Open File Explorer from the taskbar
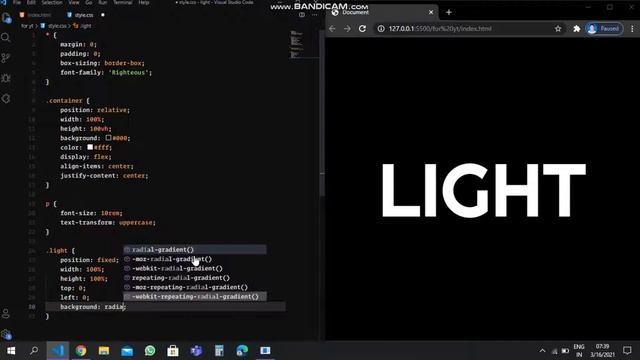The width and height of the screenshot is (640, 360). [x=104, y=351]
